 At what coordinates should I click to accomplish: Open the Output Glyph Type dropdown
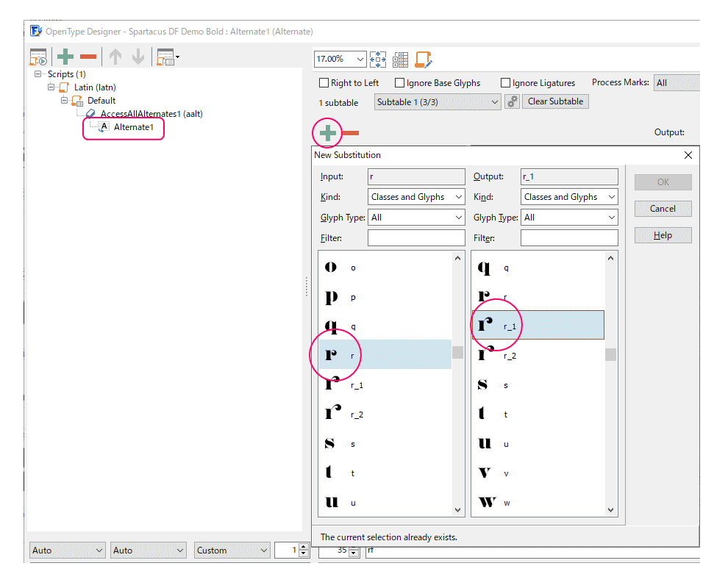coord(569,218)
